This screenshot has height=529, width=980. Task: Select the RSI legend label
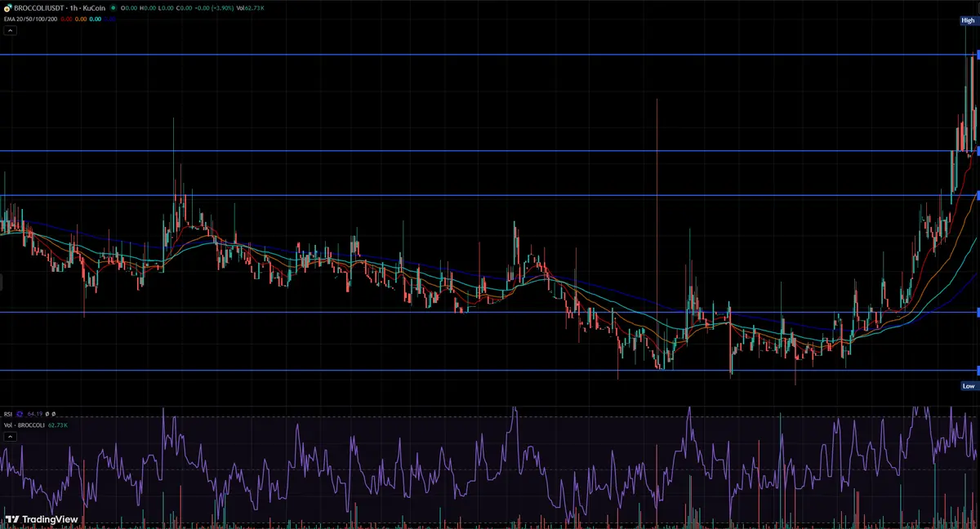click(x=8, y=414)
